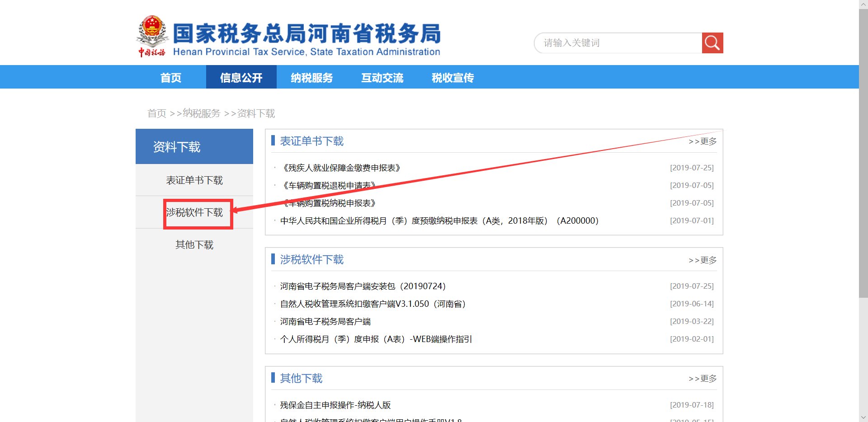Click inside the keyword search input box
868x422 pixels.
coord(615,42)
